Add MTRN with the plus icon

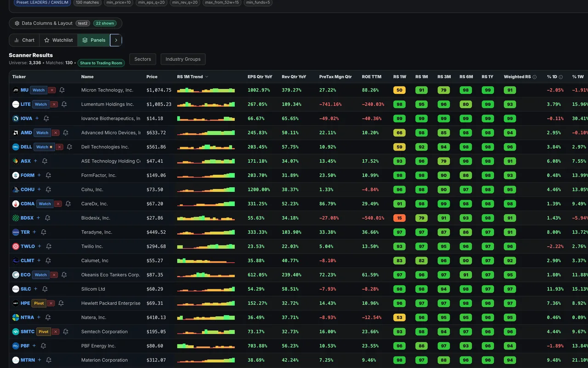[x=40, y=360]
